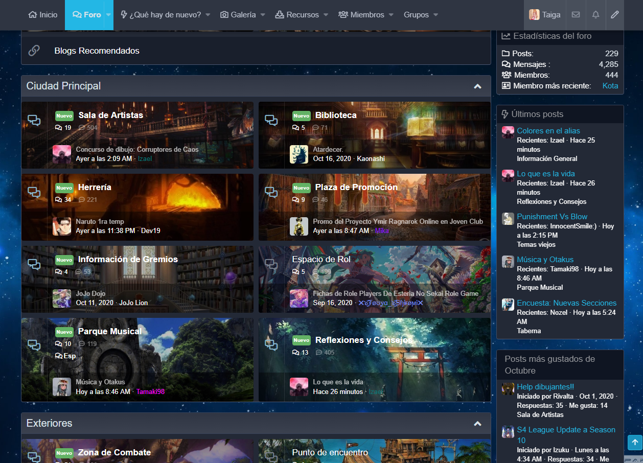Open Punto de encuentro forum title
644x464 pixels.
pos(330,453)
